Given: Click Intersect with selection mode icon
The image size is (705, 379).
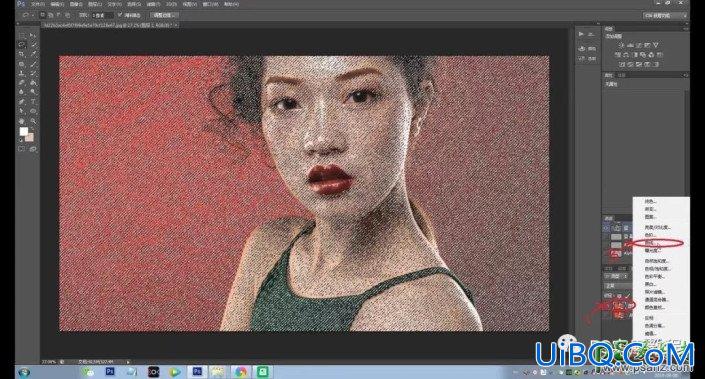Looking at the screenshot, I should [67, 15].
